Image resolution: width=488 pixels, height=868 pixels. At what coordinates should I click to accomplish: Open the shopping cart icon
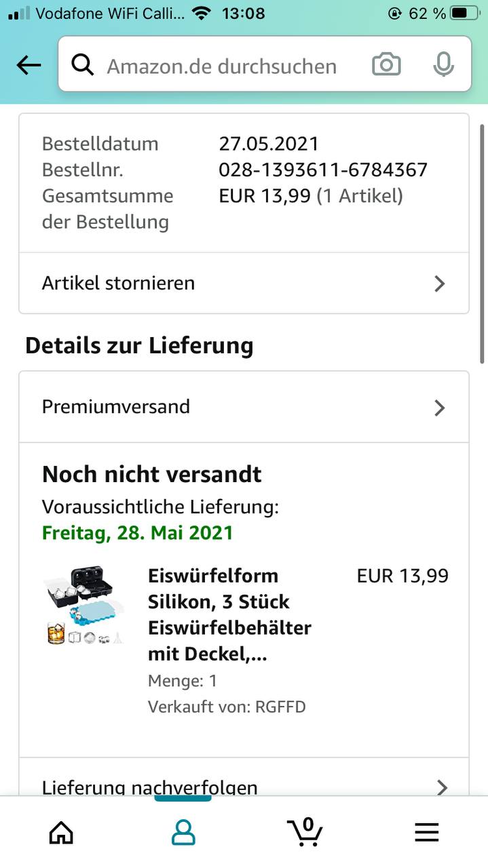(x=305, y=831)
